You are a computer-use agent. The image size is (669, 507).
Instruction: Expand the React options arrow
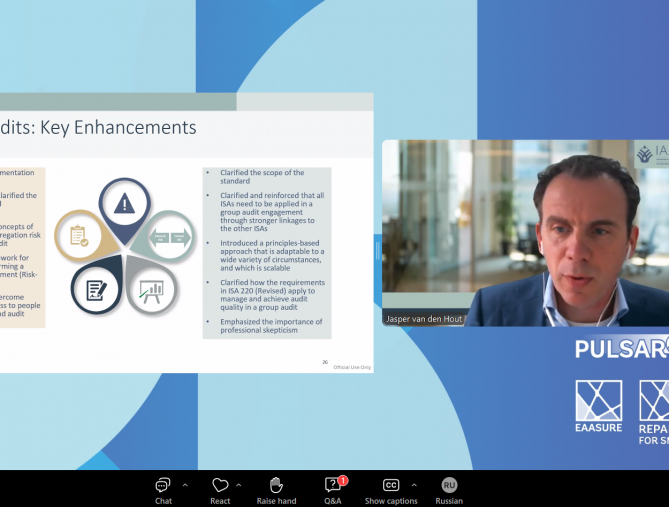tap(239, 485)
